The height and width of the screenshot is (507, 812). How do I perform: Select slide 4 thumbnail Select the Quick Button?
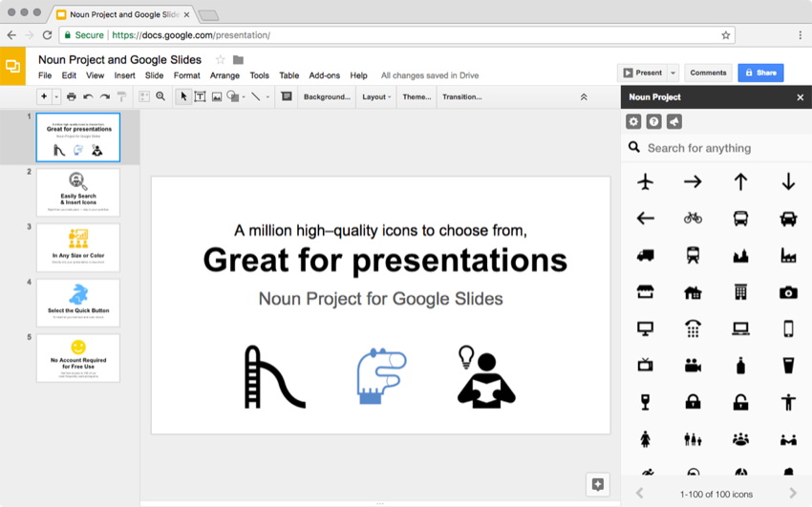click(x=78, y=303)
